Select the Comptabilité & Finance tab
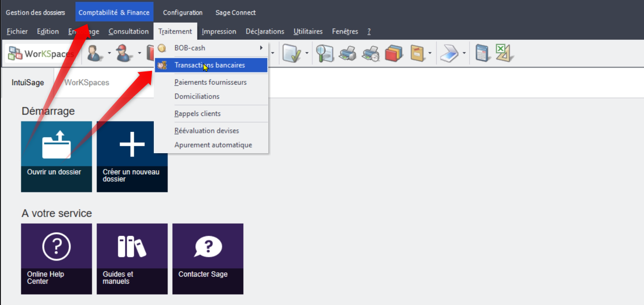 tap(114, 12)
